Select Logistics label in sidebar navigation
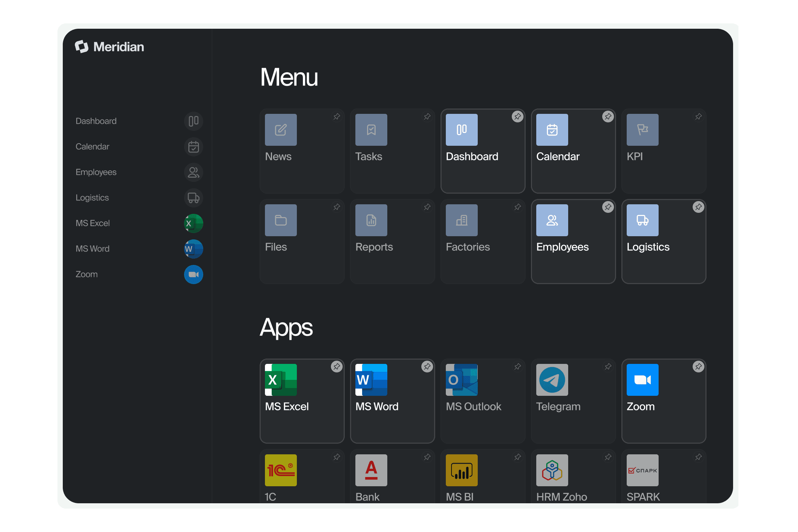This screenshot has width=798, height=532. (x=92, y=198)
